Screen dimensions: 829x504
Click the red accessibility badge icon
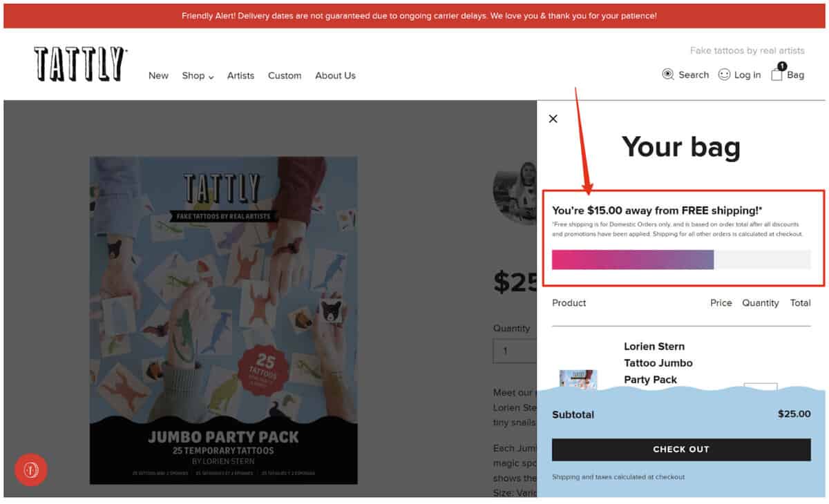31,469
